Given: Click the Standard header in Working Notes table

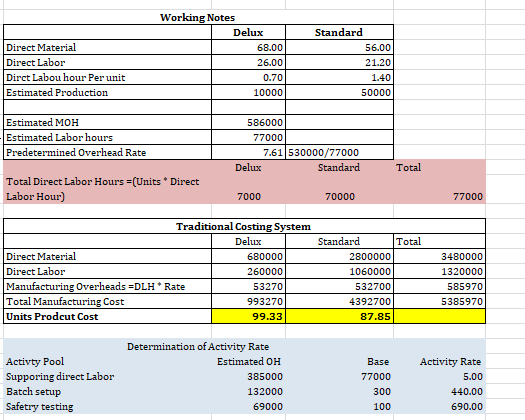Looking at the screenshot, I should coord(339,32).
